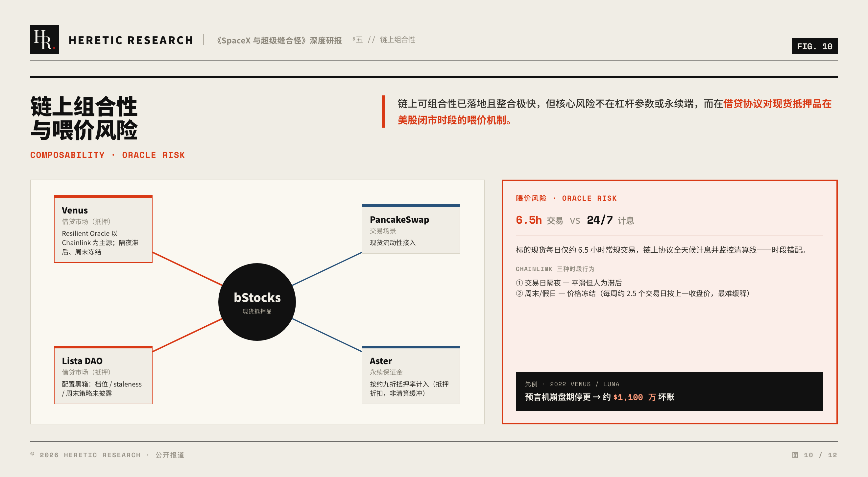
Task: Click CHAINLINK 三种时段行为 label
Action: point(555,269)
